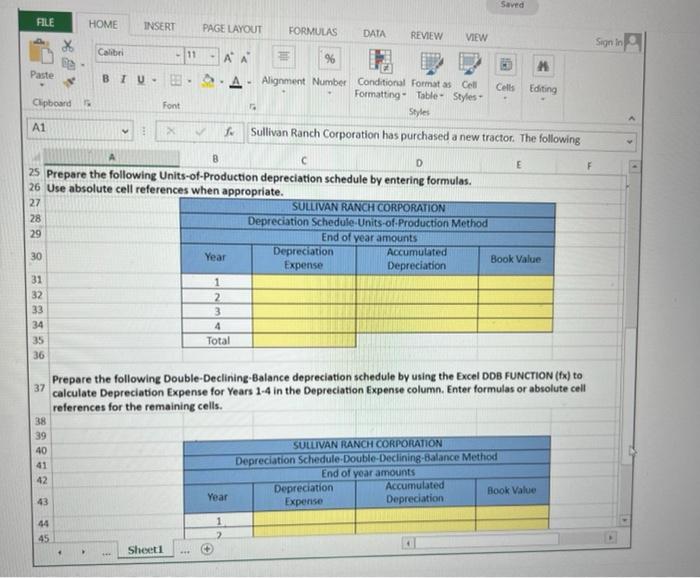Switch to the INSERT tab
This screenshot has height=578, width=700.
point(159,27)
